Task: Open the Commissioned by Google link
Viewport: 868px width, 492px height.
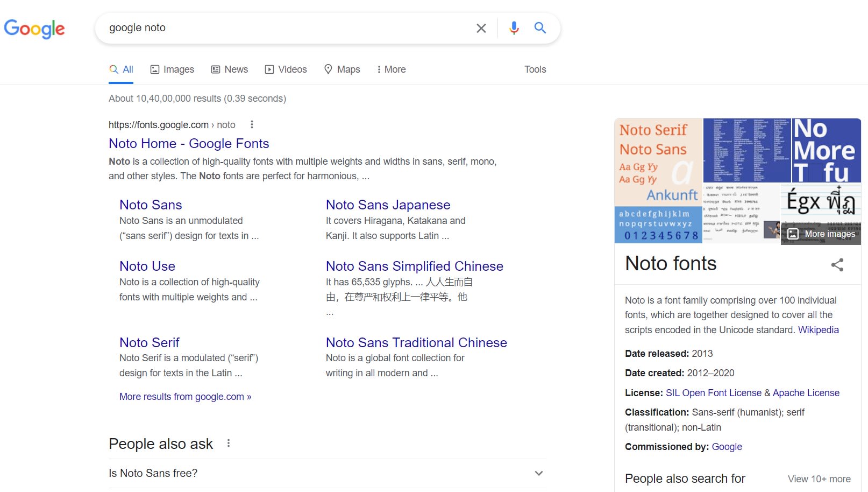Action: coord(727,447)
